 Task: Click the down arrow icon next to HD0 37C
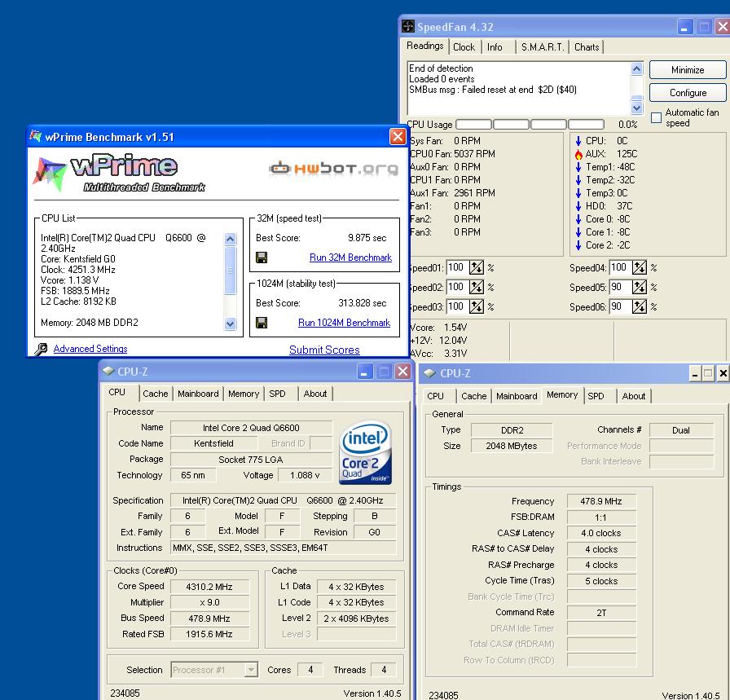578,206
